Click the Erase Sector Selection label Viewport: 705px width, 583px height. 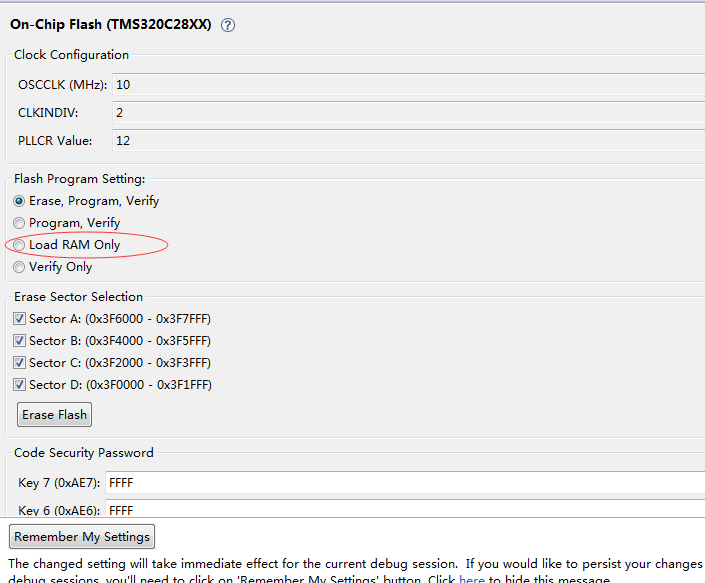[78, 297]
